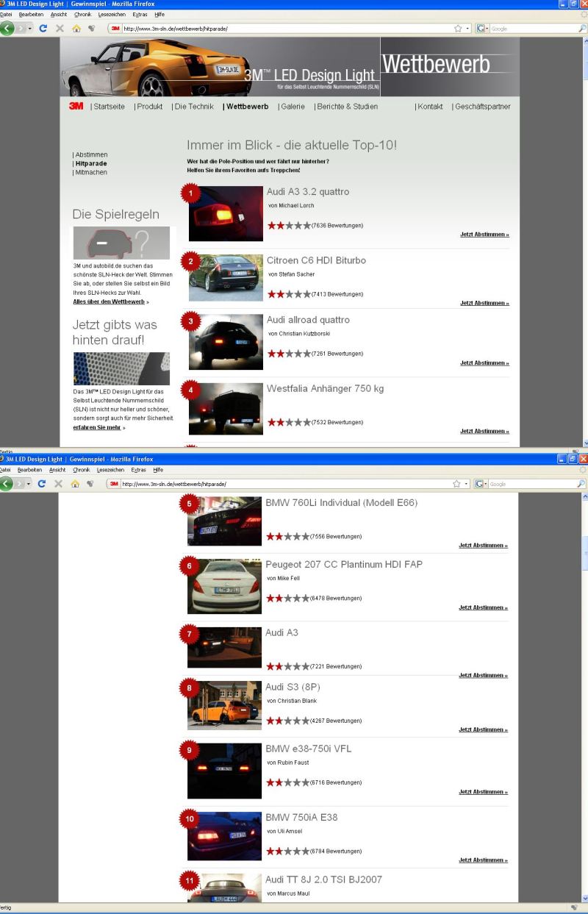Select Wettbewerb in the site navigation
Screen dimensions: 588x914
click(x=246, y=107)
